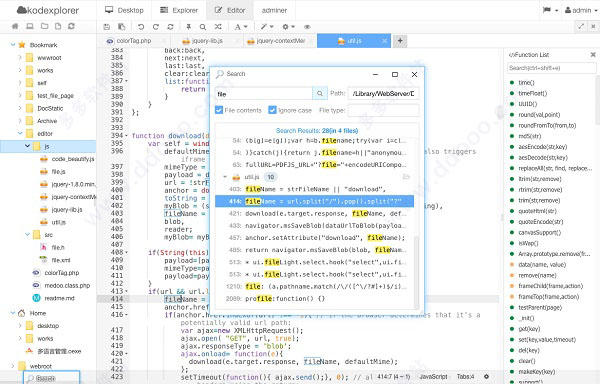Click the shuffle icon in editor toolbar
Viewport: 600px width, 384px height.
(218, 27)
